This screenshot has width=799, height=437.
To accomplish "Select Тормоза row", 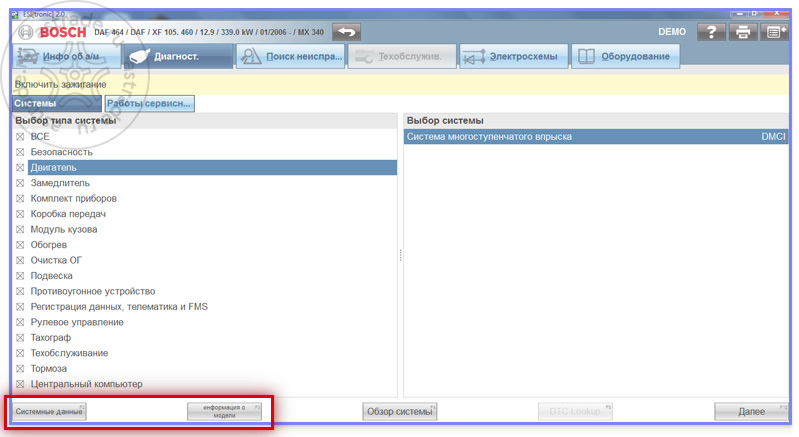I will pyautogui.click(x=212, y=368).
